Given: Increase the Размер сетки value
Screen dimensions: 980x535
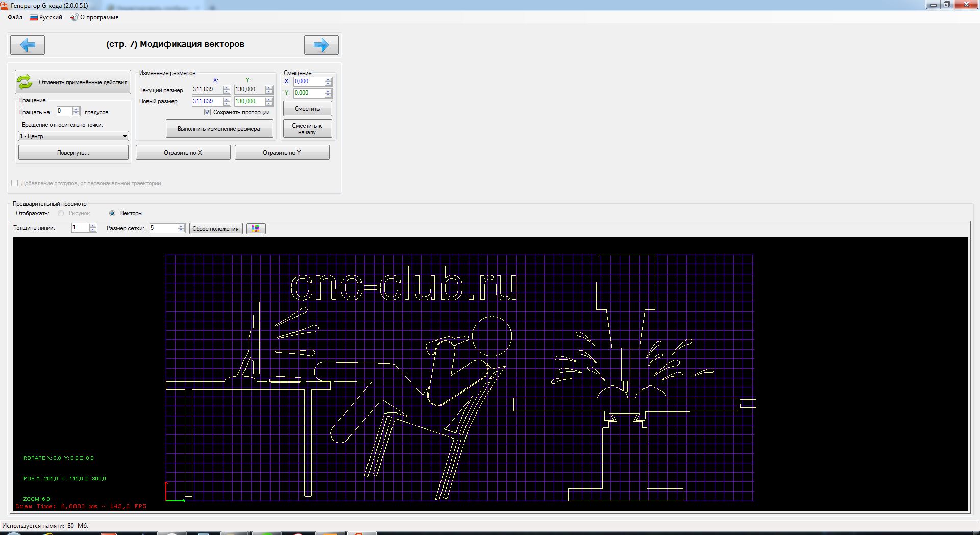Looking at the screenshot, I should coord(181,226).
